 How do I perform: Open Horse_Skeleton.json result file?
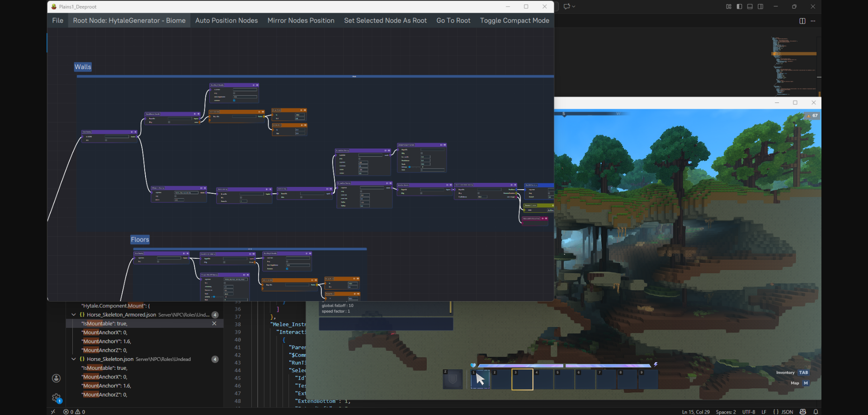click(x=110, y=359)
